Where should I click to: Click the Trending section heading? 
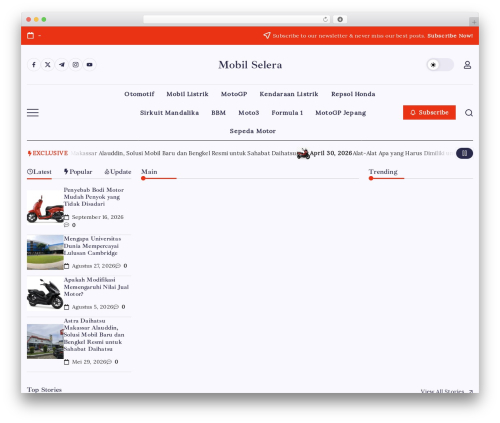pos(383,172)
